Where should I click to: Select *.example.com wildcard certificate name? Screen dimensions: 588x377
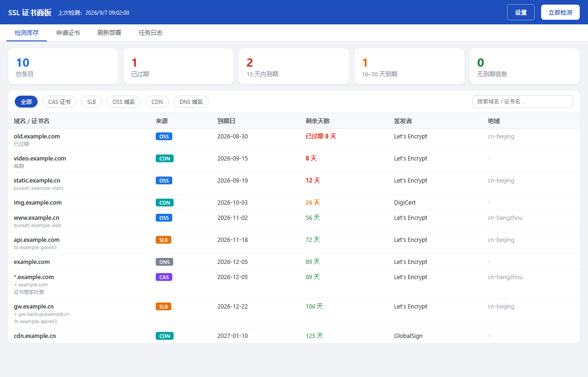[x=34, y=277]
